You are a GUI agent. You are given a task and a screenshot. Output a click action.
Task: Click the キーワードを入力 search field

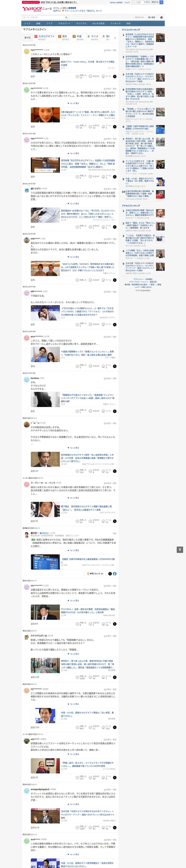click(x=44, y=18)
